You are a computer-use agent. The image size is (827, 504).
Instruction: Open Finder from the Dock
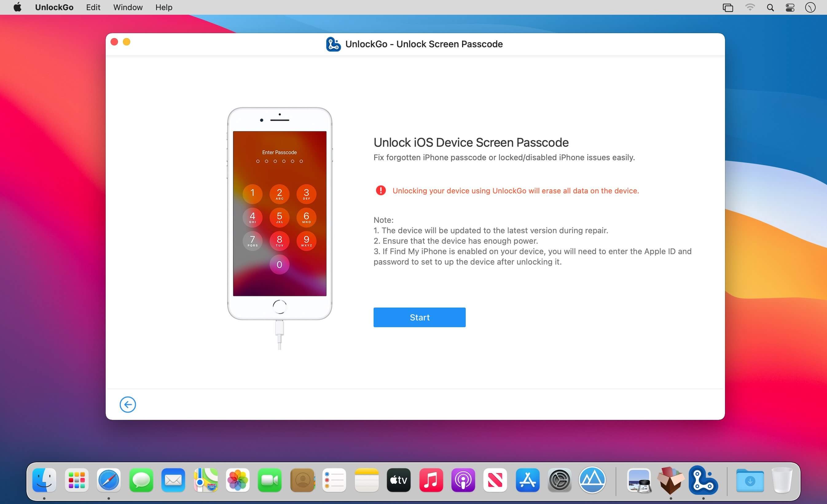pos(44,480)
